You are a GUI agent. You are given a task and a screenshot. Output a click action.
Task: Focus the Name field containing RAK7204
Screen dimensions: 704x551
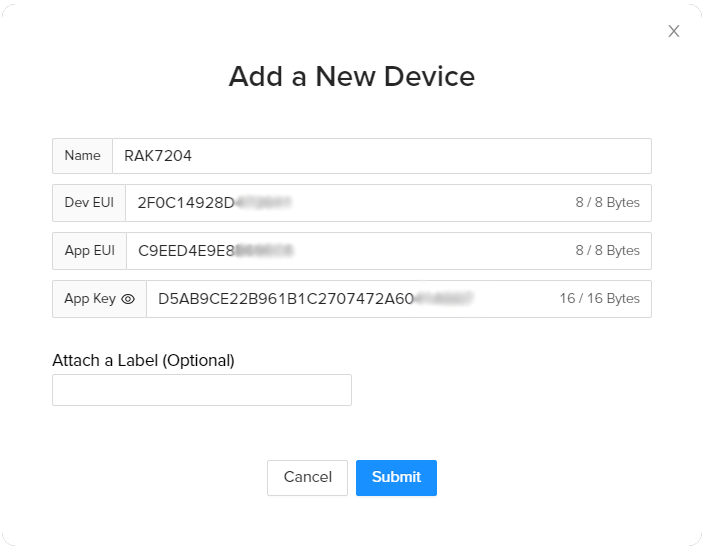(380, 156)
